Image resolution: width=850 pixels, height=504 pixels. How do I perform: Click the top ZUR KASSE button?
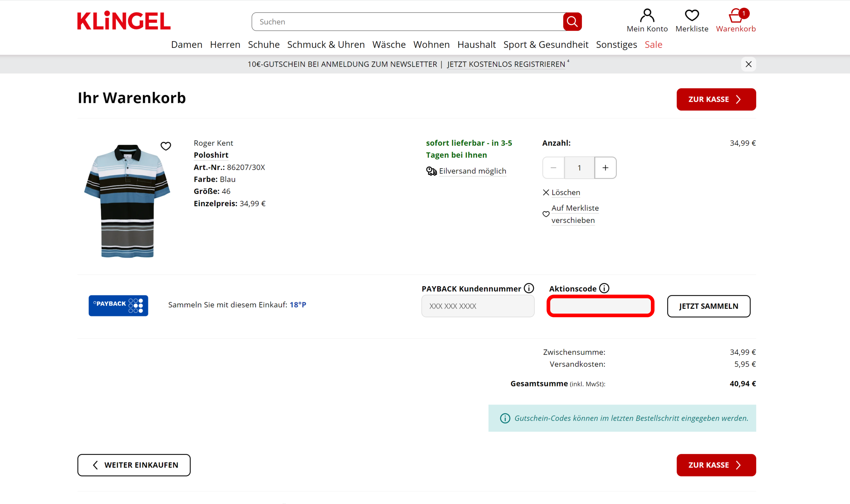pyautogui.click(x=716, y=100)
